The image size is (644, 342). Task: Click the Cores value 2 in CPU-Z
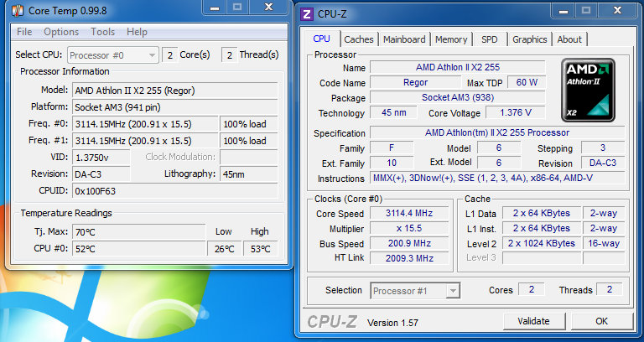pos(531,289)
